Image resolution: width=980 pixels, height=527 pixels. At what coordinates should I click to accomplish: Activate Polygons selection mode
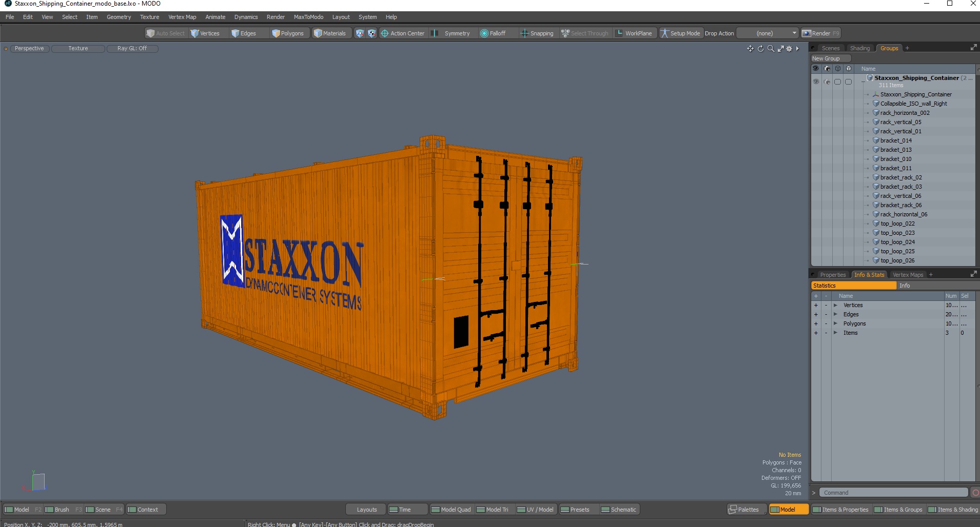click(288, 33)
